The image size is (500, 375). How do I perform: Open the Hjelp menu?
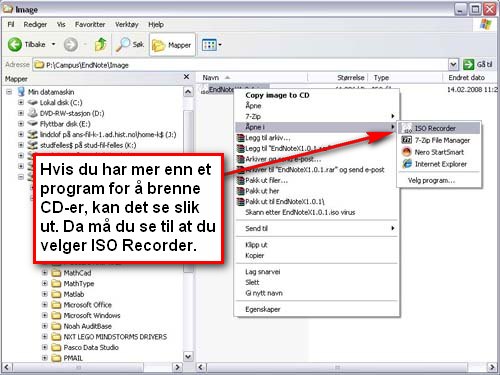tap(156, 24)
